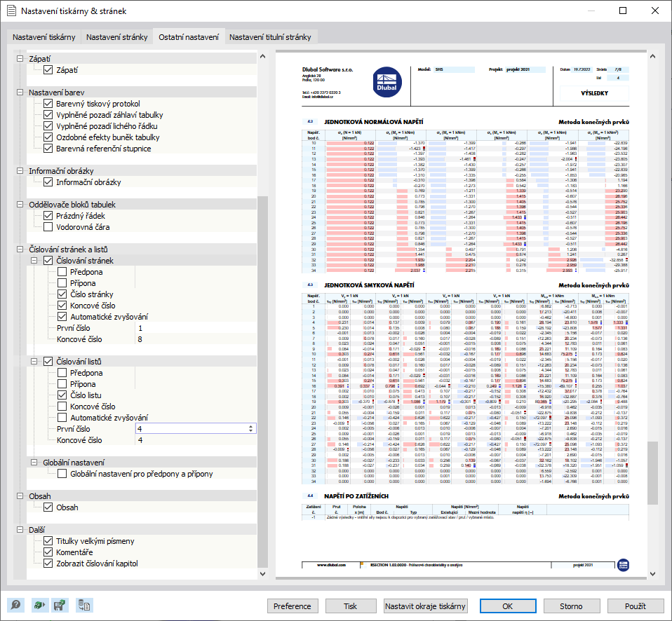This screenshot has width=672, height=621.
Task: Toggle Barevný tiskový protokol checkbox
Action: [48, 104]
